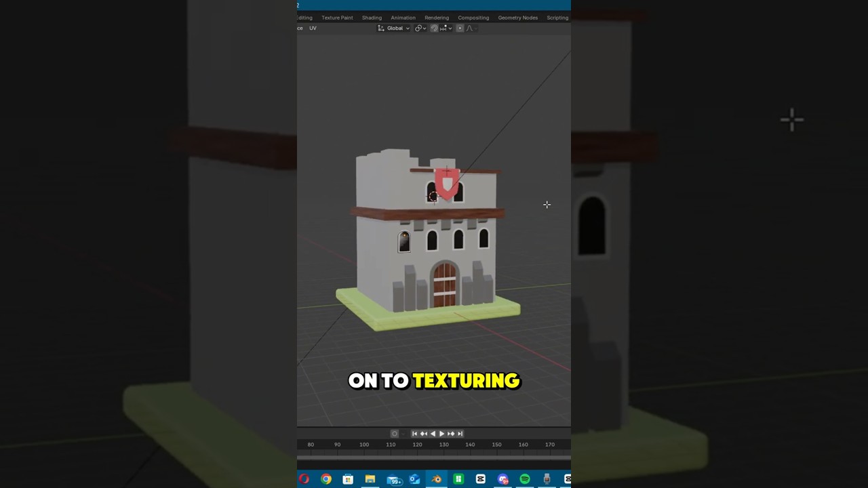Select the brown wooden beam on the tower

click(x=427, y=213)
